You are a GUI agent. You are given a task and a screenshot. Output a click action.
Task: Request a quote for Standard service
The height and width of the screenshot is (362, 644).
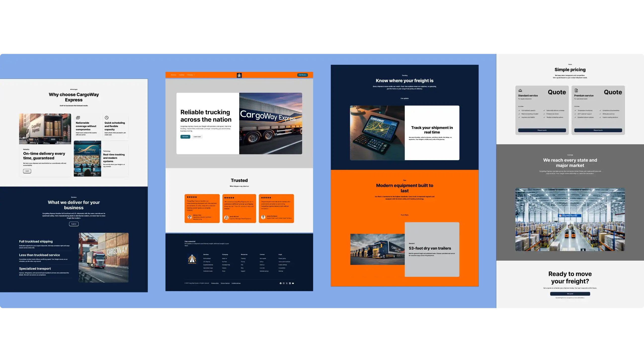pyautogui.click(x=542, y=130)
